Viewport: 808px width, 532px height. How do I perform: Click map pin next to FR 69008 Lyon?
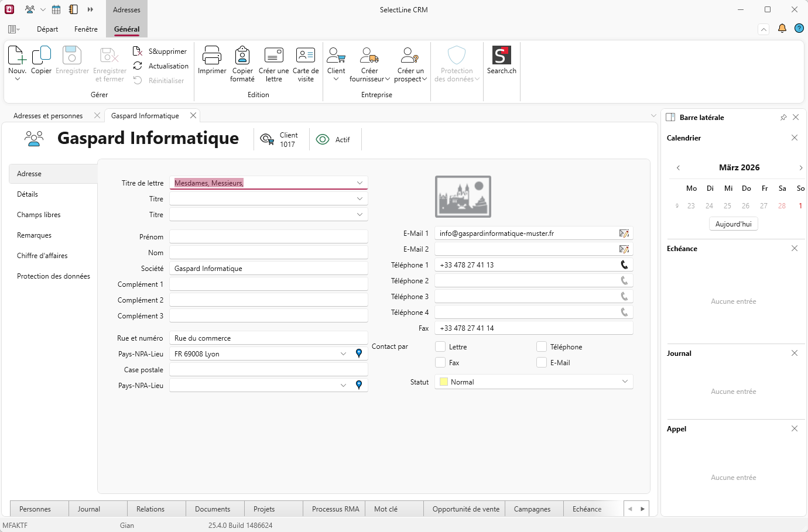click(359, 353)
